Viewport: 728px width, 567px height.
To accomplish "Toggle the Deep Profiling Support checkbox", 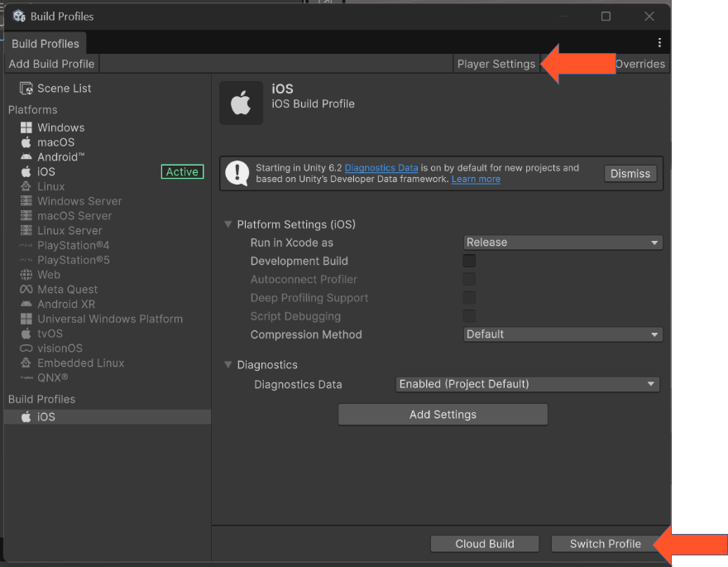I will [x=469, y=298].
